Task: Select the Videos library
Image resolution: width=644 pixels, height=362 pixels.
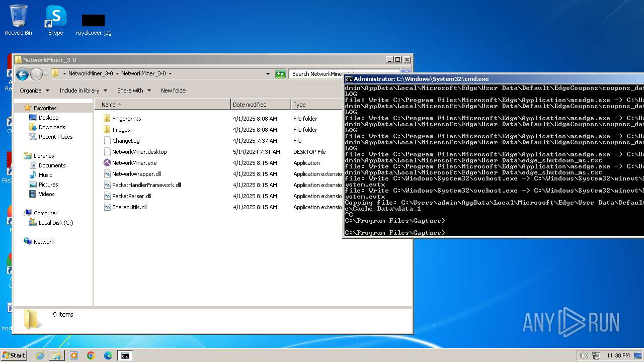Action: tap(46, 194)
